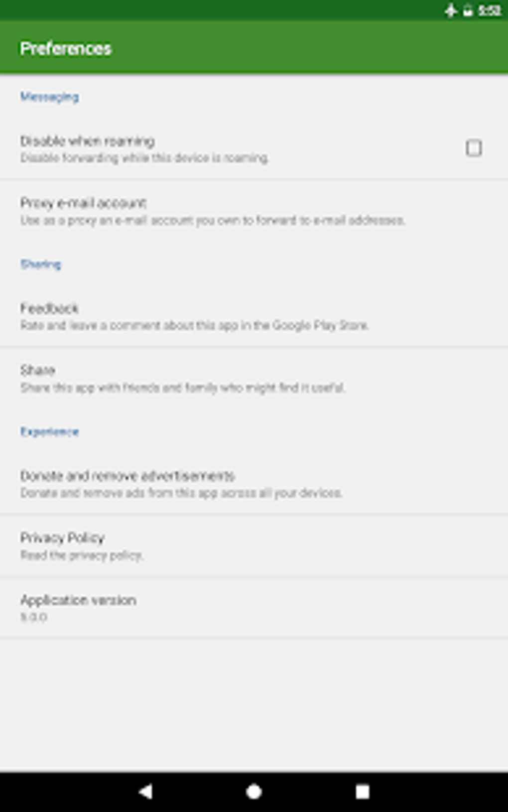
Task: Click the Read the privacy policy subtitle
Action: pyautogui.click(x=82, y=555)
